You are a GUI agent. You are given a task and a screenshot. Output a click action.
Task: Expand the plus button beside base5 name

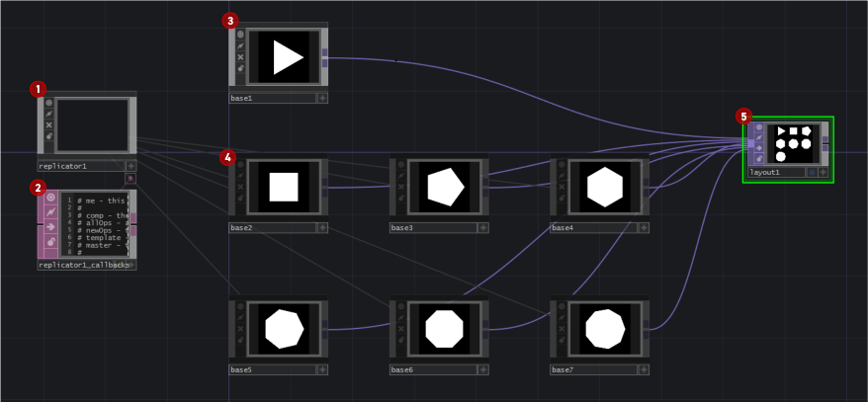[322, 370]
